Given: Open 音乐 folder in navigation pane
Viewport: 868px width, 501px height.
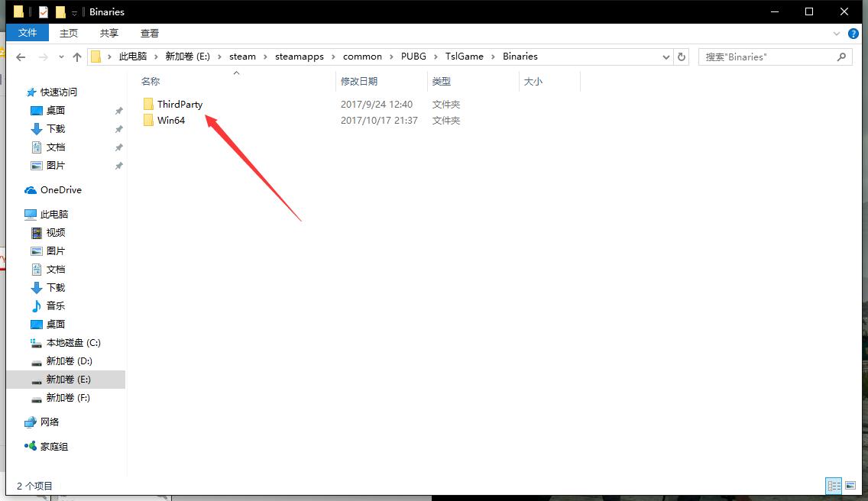Looking at the screenshot, I should [x=55, y=305].
